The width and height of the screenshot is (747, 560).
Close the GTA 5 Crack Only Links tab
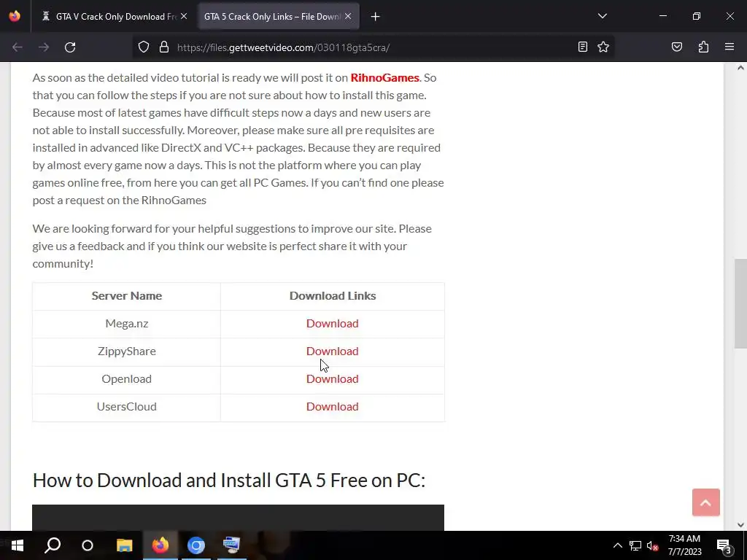tap(348, 16)
